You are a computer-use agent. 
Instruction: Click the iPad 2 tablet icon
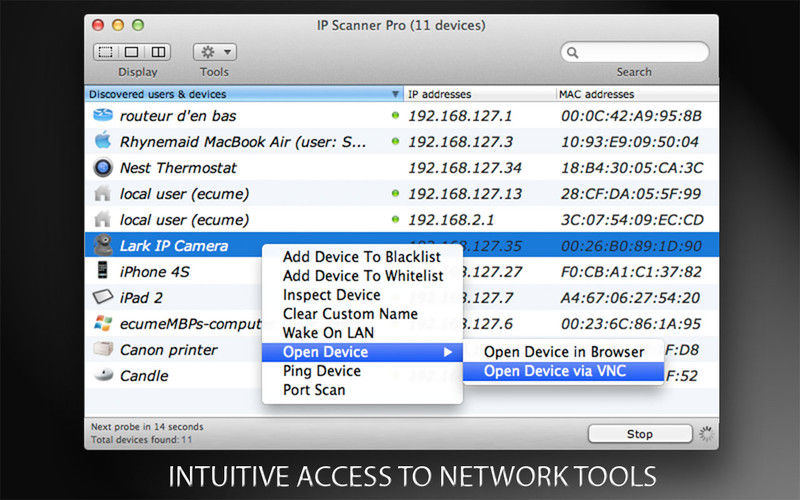pos(101,297)
